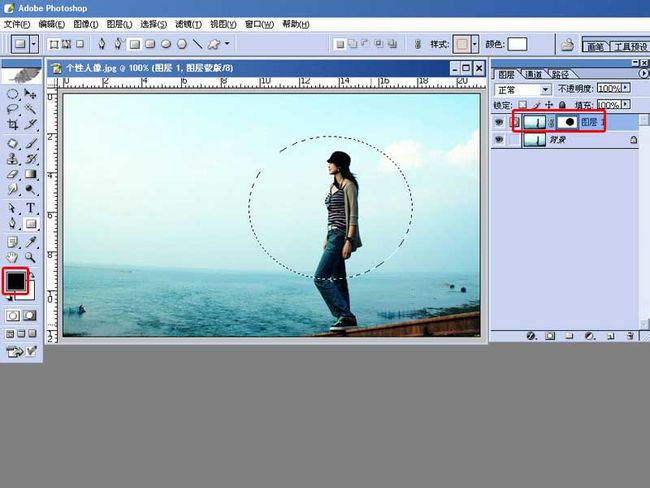Select the Clone Stamp tool
The image size is (650, 488).
(12, 159)
